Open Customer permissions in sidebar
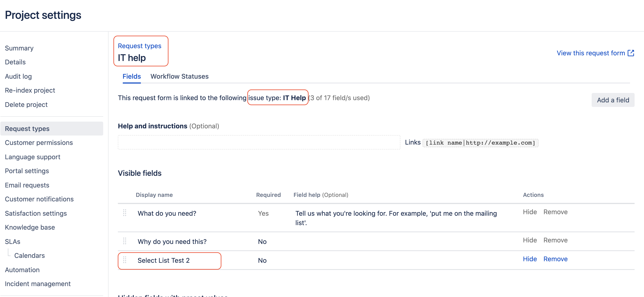This screenshot has height=297, width=644. click(39, 143)
